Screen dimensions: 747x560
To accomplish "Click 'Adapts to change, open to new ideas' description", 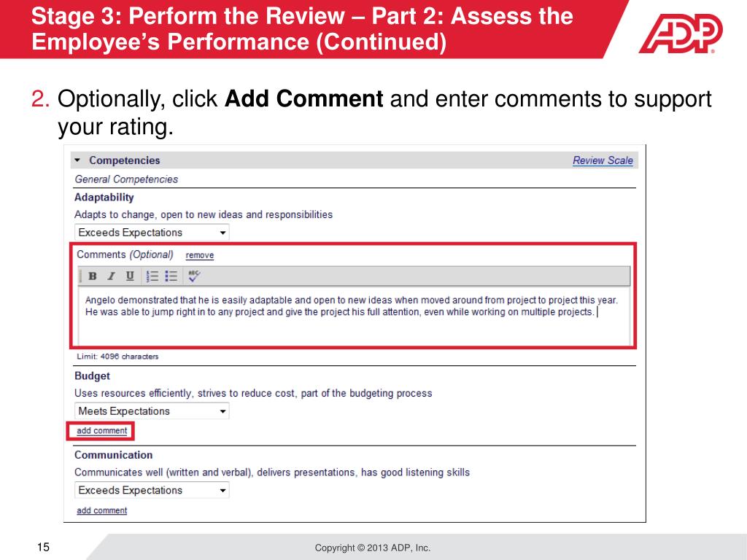I will point(204,215).
